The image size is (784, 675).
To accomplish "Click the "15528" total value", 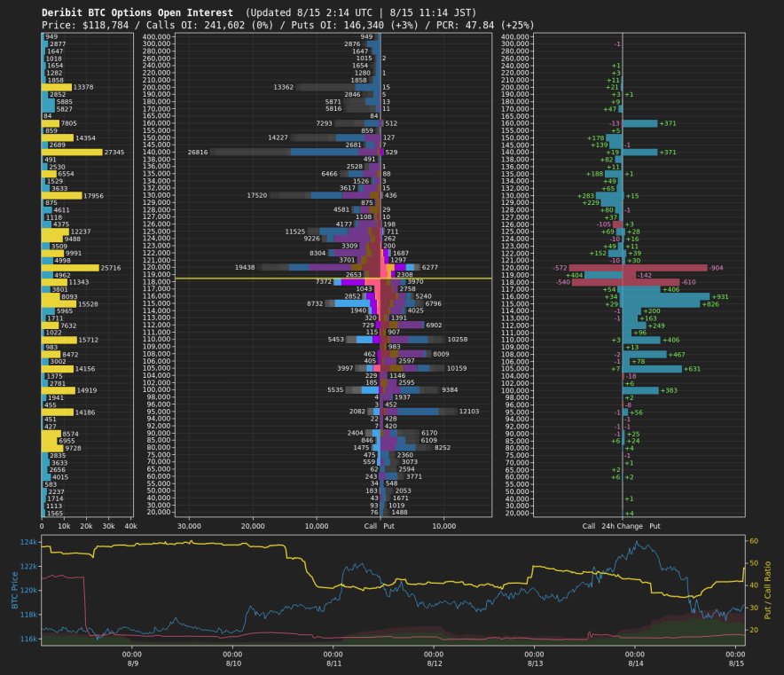I will tap(88, 304).
